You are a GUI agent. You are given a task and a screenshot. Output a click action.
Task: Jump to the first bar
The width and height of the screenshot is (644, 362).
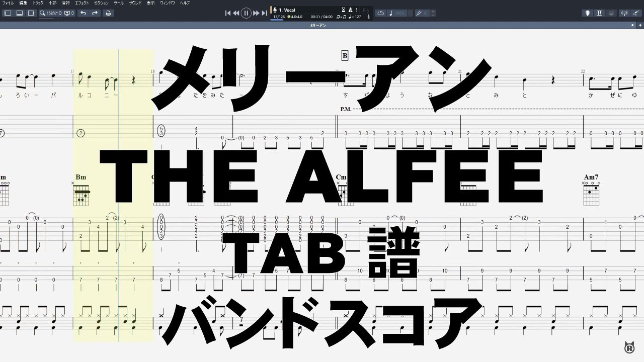(x=228, y=13)
